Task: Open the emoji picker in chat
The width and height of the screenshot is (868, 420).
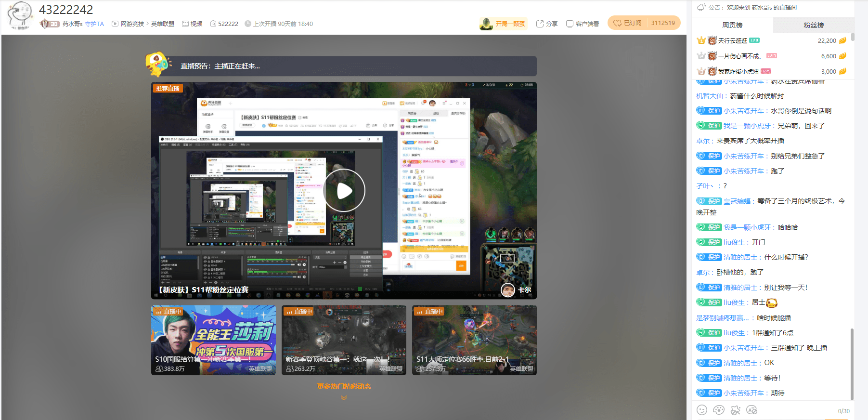Action: (x=702, y=410)
